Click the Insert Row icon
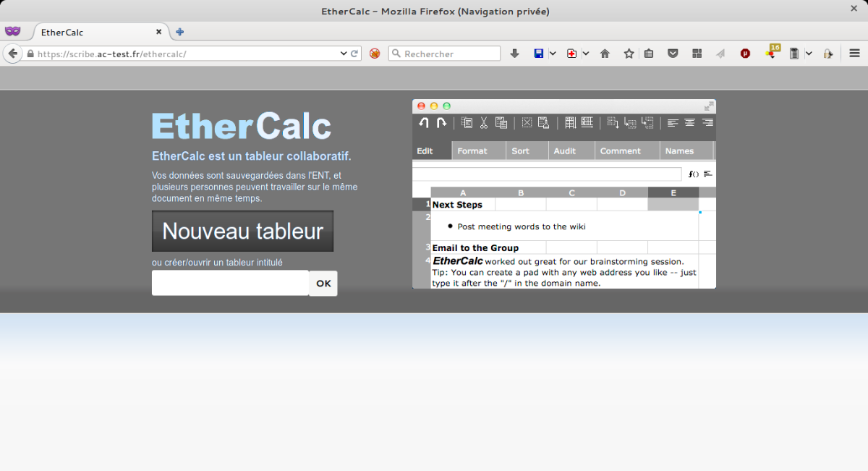868x471 pixels. click(x=570, y=123)
